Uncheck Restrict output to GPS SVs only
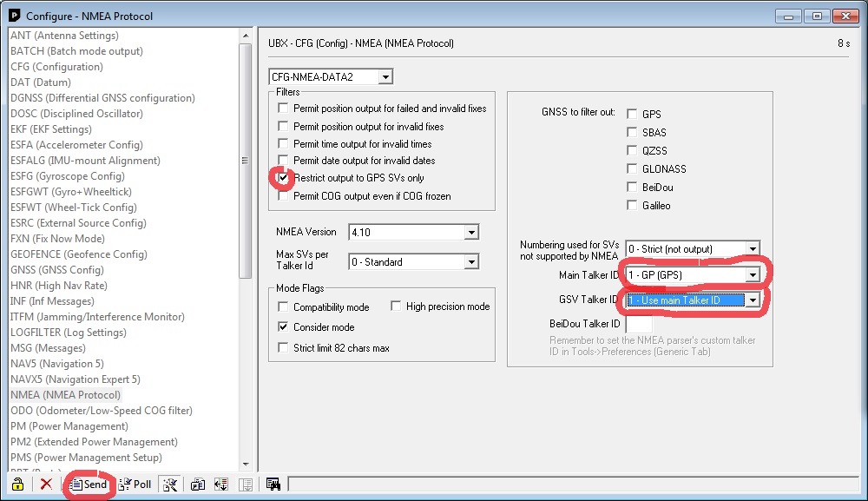Screen dimensions: 868x501 pyautogui.click(x=283, y=177)
